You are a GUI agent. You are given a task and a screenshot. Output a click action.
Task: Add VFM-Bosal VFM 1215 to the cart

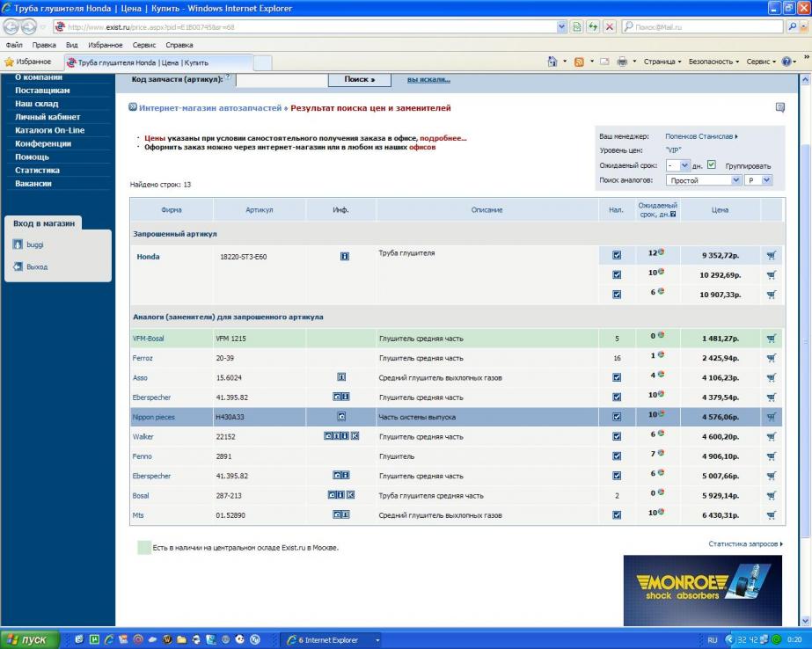pyautogui.click(x=771, y=339)
